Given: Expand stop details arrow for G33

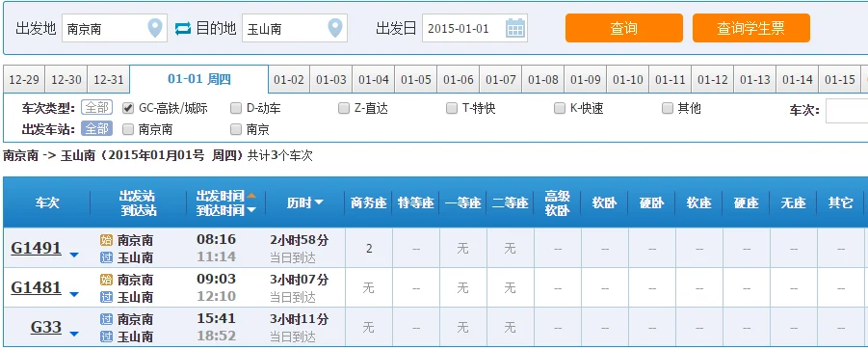Looking at the screenshot, I should tap(73, 334).
